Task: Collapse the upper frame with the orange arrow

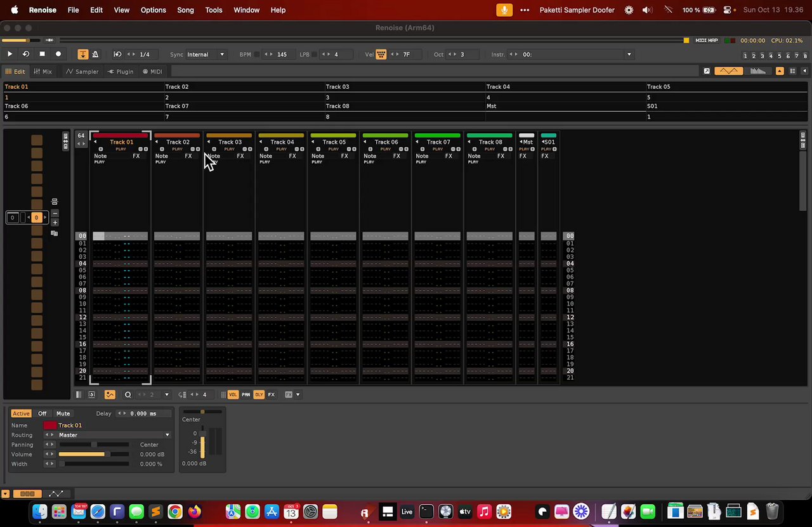Action: coord(780,71)
